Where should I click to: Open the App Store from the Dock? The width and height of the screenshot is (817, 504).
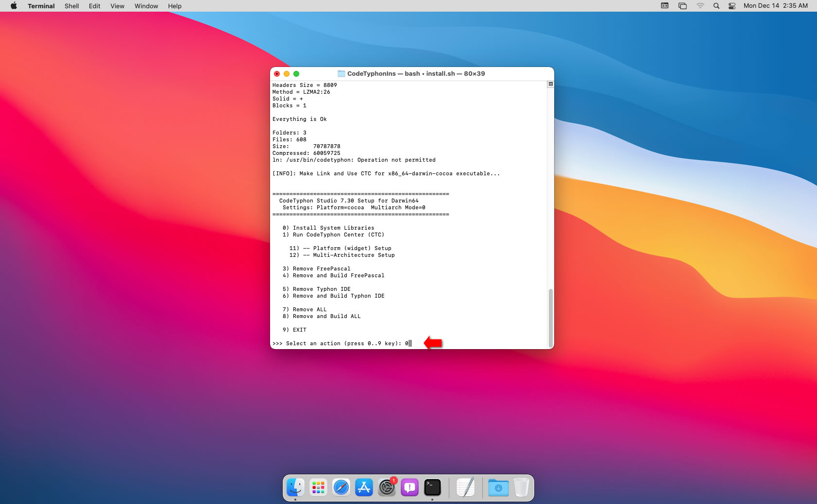pyautogui.click(x=364, y=487)
